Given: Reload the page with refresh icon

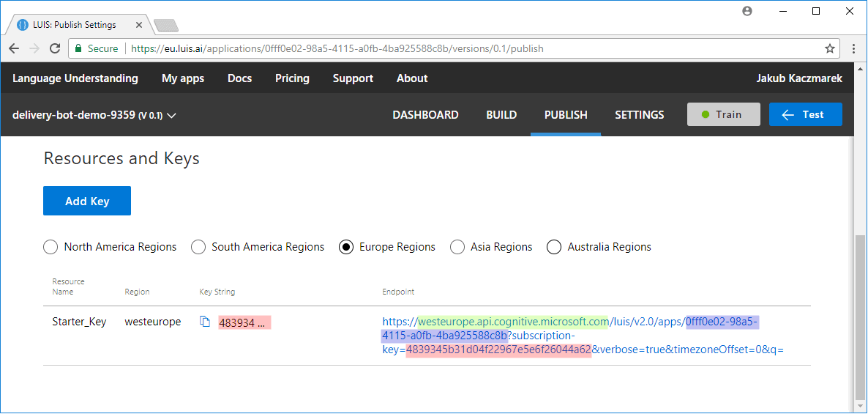Looking at the screenshot, I should click(x=55, y=48).
